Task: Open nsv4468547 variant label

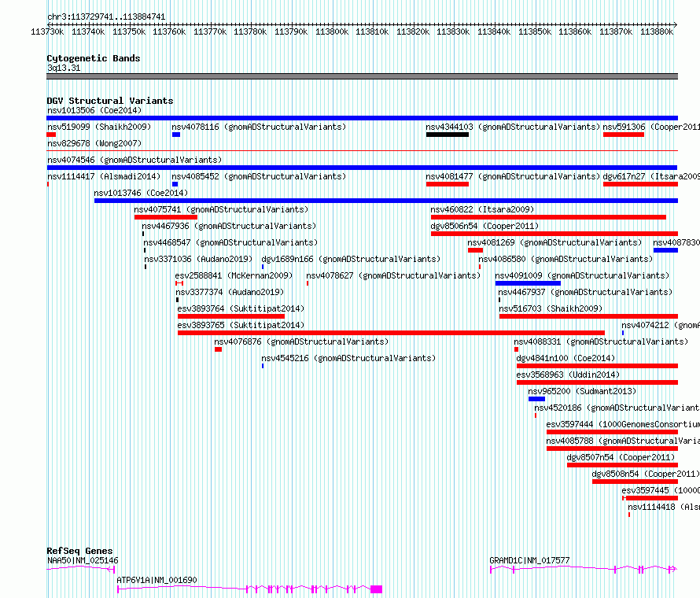Action: [x=230, y=242]
